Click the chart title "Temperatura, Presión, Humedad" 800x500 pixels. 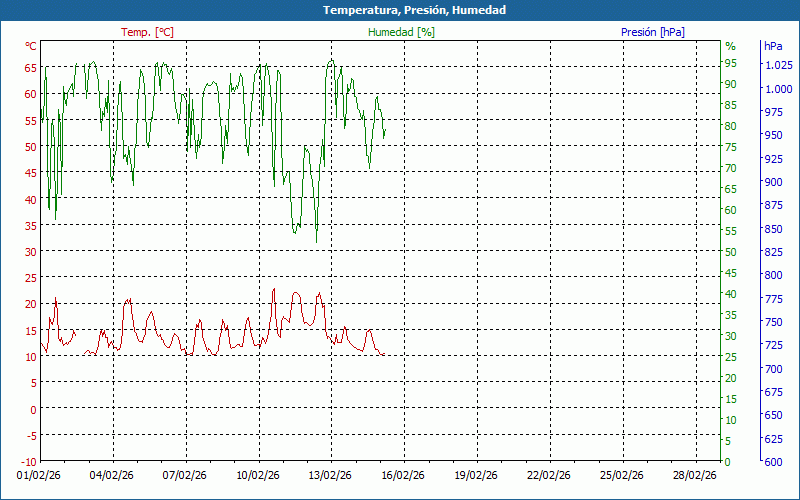400,10
